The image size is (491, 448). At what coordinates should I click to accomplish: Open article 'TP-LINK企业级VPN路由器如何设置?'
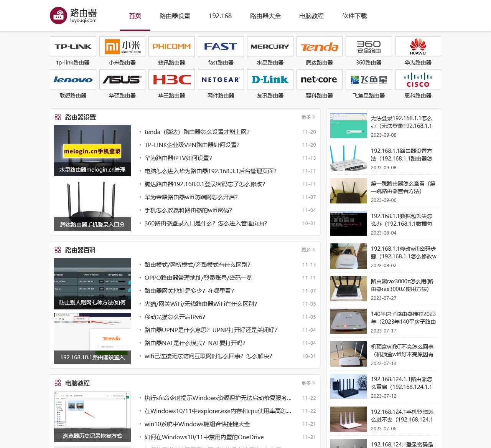click(192, 145)
